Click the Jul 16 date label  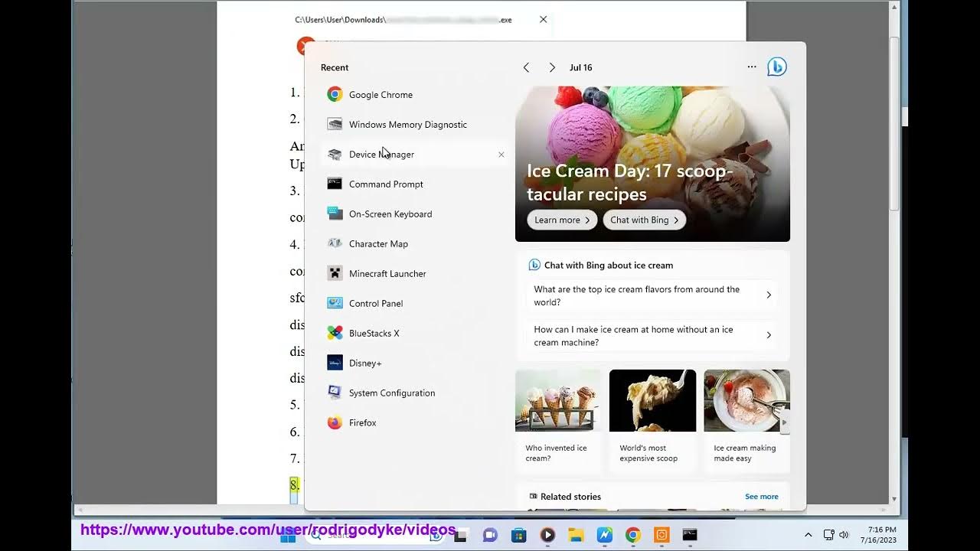pos(581,67)
